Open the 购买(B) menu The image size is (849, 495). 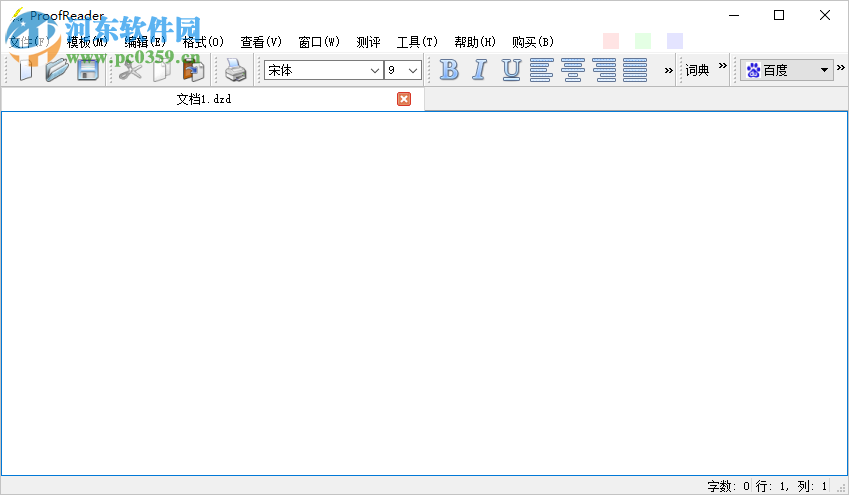[x=533, y=42]
